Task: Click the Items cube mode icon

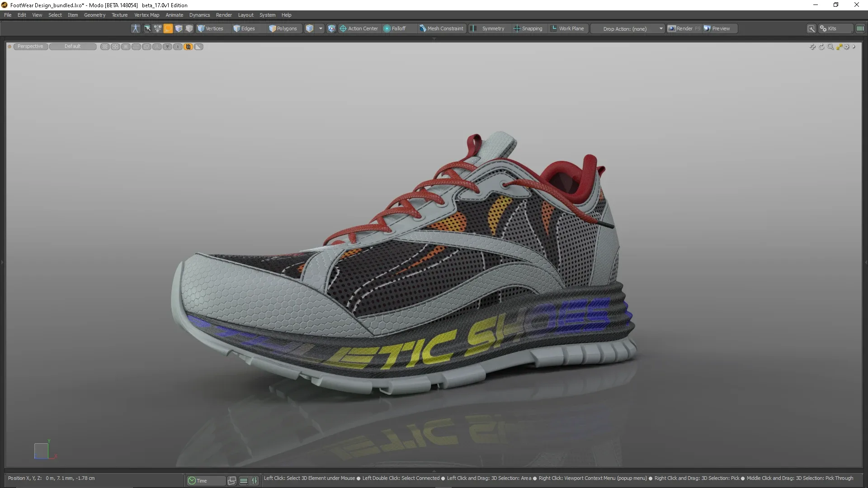Action: click(310, 28)
